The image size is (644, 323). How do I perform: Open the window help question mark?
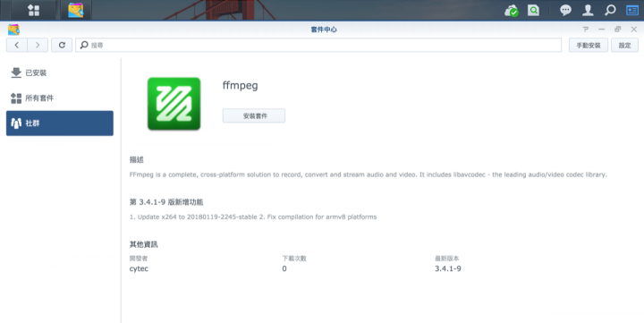586,30
